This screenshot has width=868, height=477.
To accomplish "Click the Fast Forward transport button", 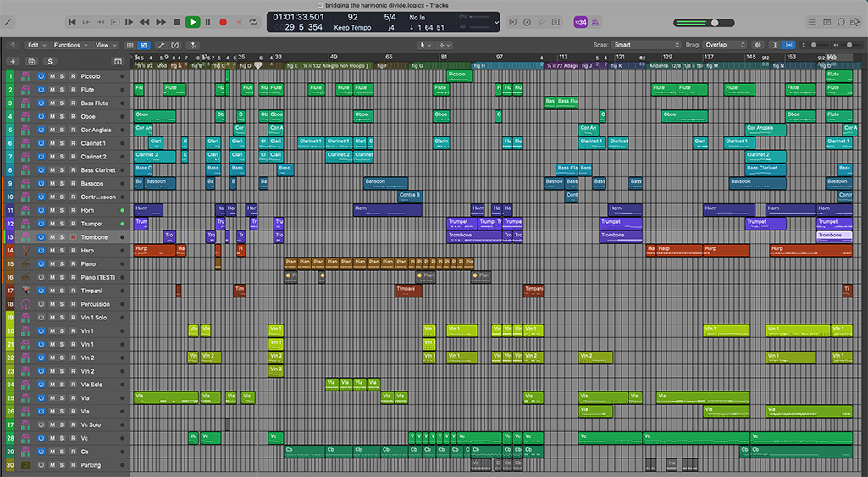I will pyautogui.click(x=161, y=22).
